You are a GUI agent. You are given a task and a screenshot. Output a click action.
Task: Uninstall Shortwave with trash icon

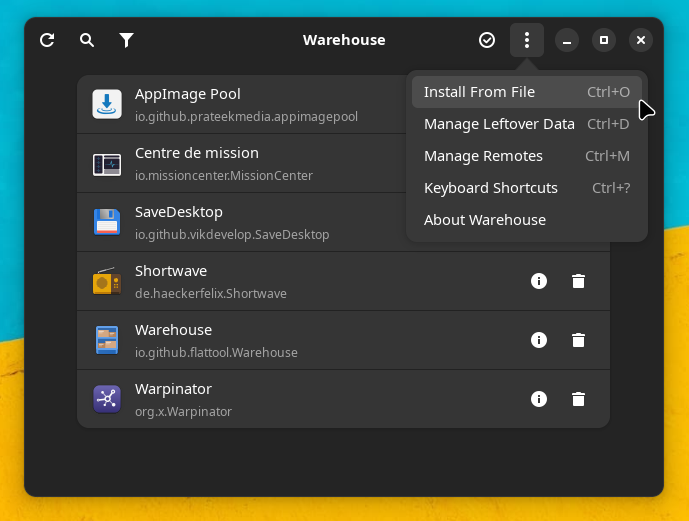pos(578,281)
